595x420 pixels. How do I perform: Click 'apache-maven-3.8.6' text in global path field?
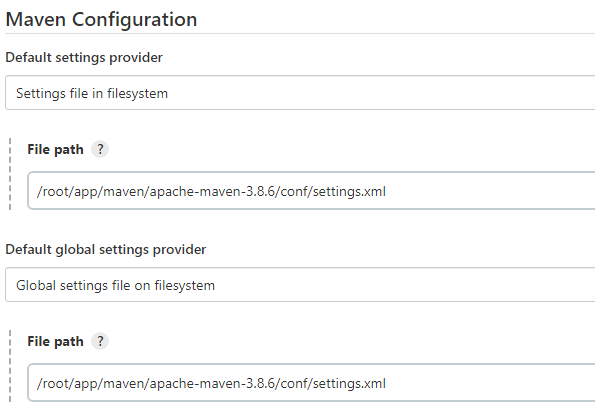pyautogui.click(x=212, y=384)
